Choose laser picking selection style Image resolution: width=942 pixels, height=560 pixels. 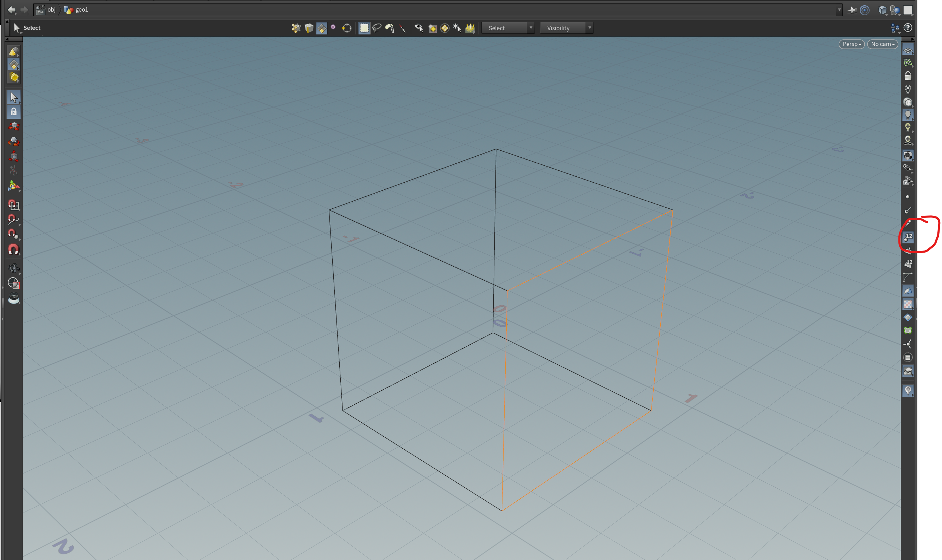[x=402, y=28]
